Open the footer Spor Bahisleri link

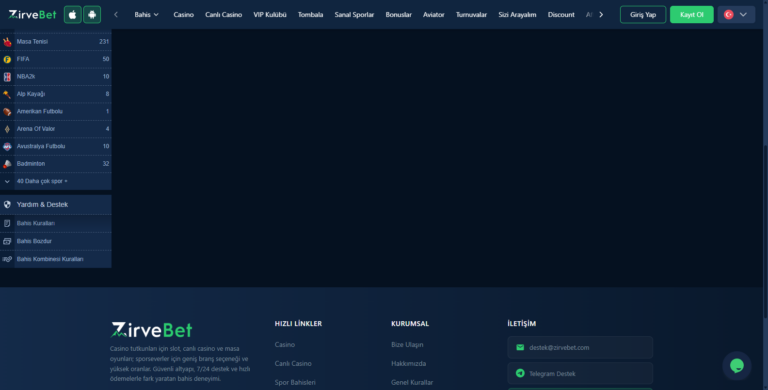point(295,382)
